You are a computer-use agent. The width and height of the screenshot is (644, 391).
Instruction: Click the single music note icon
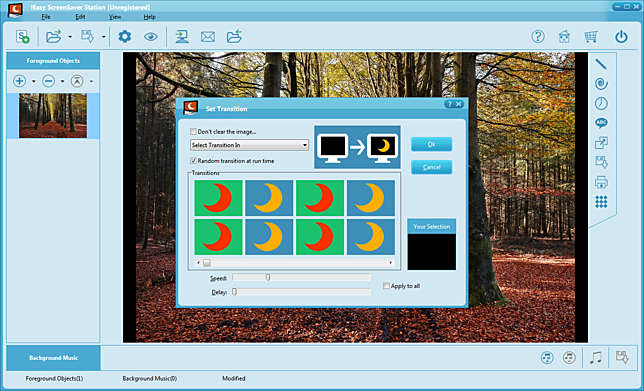tap(595, 357)
